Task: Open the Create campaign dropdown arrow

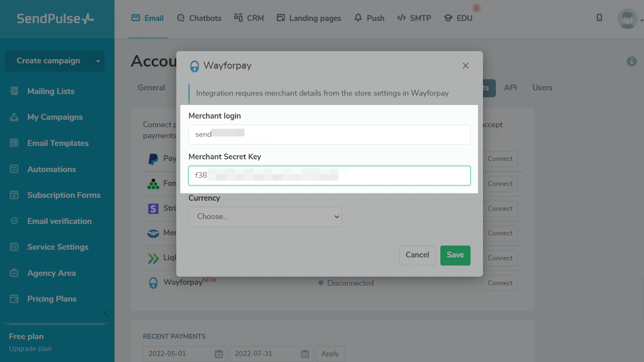Action: (x=98, y=61)
